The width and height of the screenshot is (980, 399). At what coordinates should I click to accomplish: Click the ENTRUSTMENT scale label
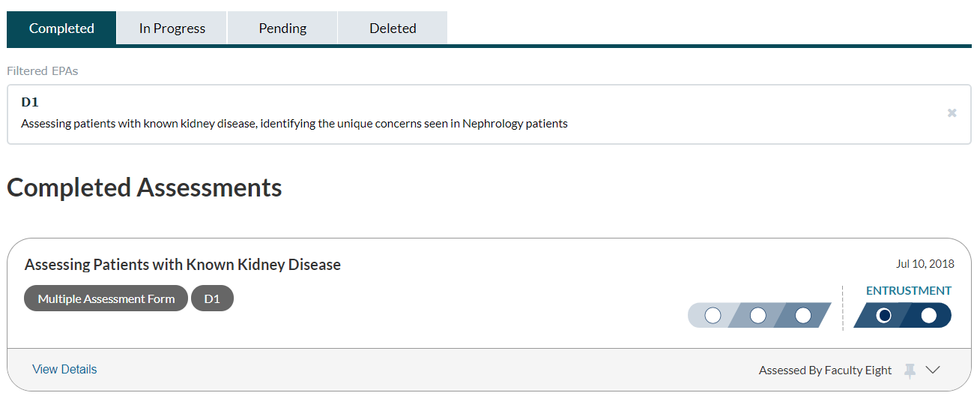(x=909, y=290)
